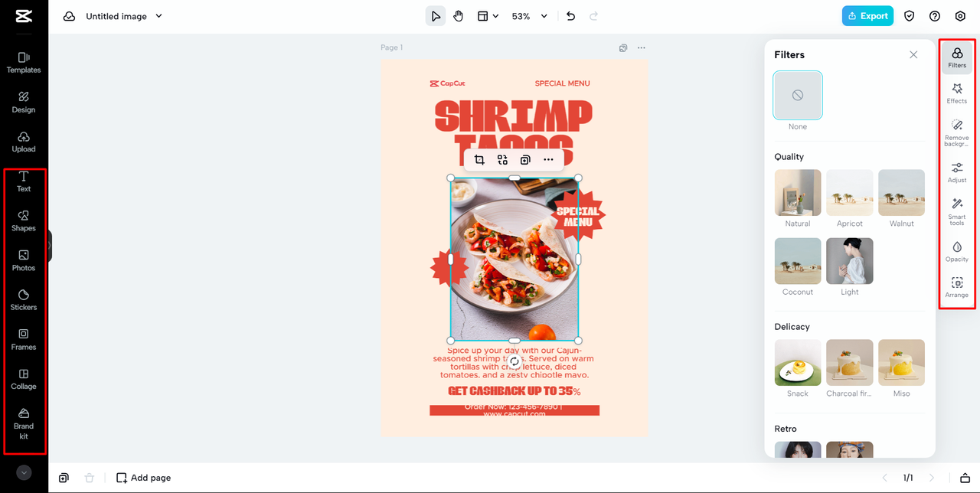Open the Upload panel

(24, 142)
